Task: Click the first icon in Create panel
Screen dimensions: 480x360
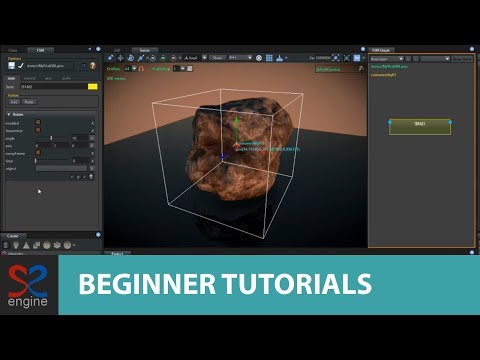Action: point(6,245)
